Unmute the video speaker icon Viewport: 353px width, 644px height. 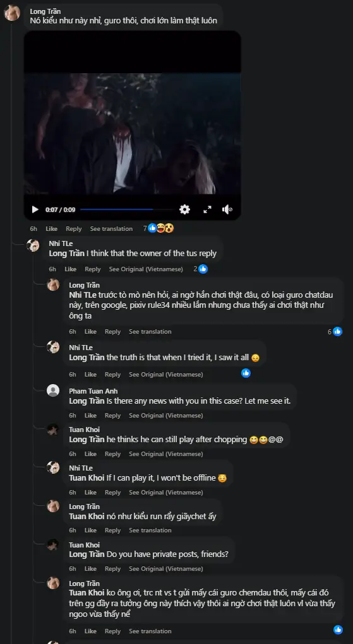[227, 209]
